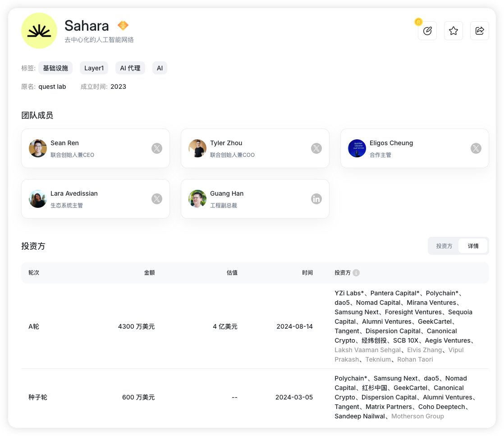Click the A轮 round cell

coord(34,326)
